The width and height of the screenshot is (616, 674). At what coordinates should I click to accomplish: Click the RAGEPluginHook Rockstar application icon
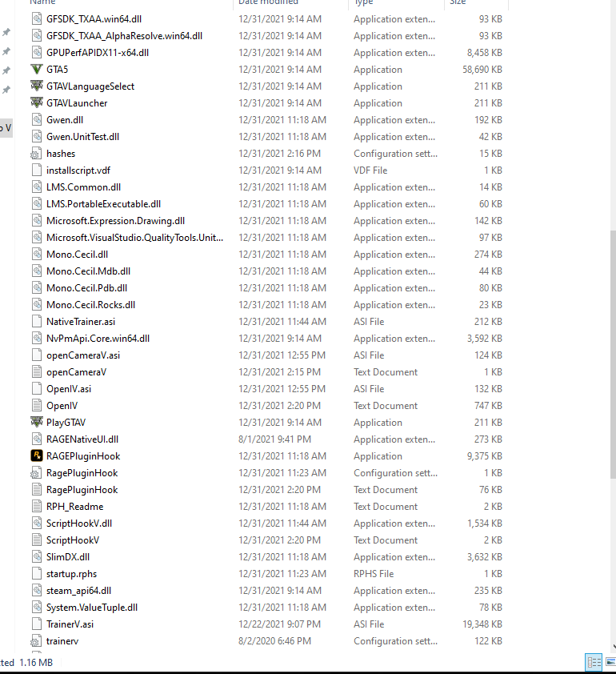[37, 455]
